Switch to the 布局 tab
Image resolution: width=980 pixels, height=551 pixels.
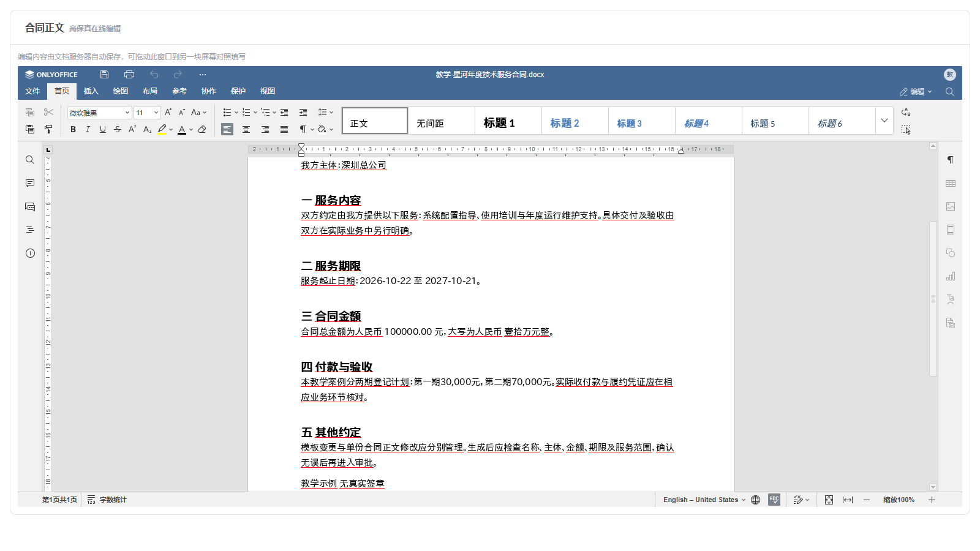pyautogui.click(x=150, y=91)
